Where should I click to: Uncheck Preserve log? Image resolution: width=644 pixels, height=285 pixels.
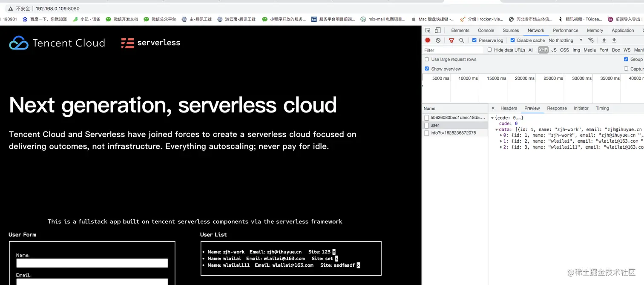(x=474, y=40)
